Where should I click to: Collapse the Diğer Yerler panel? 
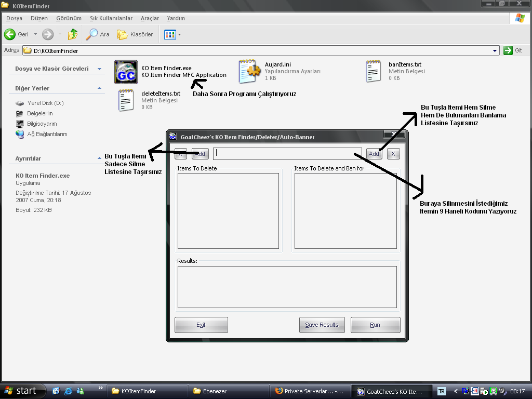coord(99,88)
